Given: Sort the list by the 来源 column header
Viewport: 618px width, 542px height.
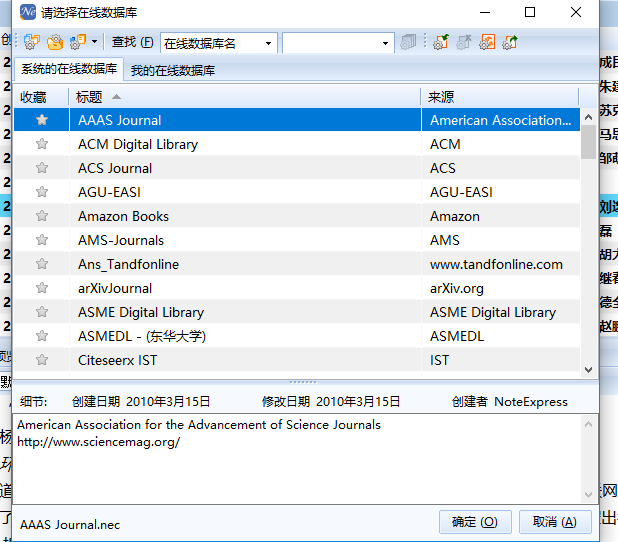Looking at the screenshot, I should pos(500,97).
